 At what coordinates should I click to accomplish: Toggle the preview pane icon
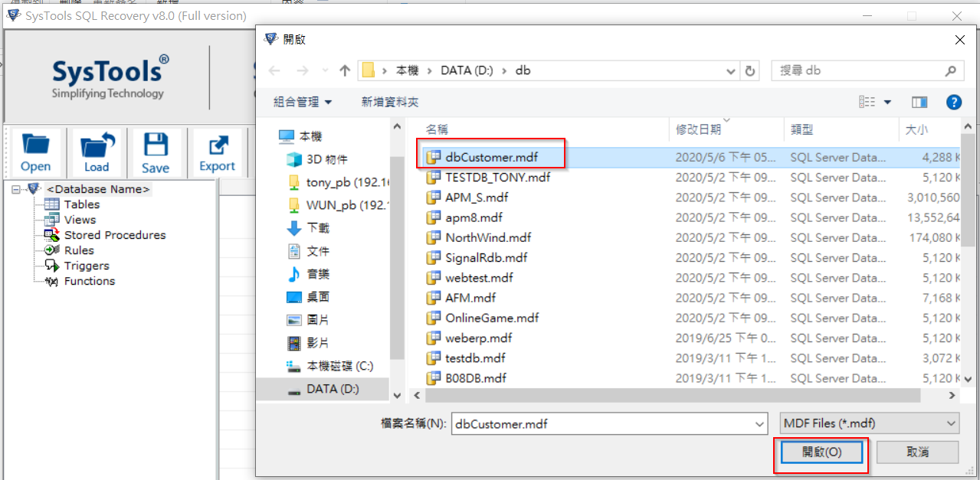[x=919, y=102]
